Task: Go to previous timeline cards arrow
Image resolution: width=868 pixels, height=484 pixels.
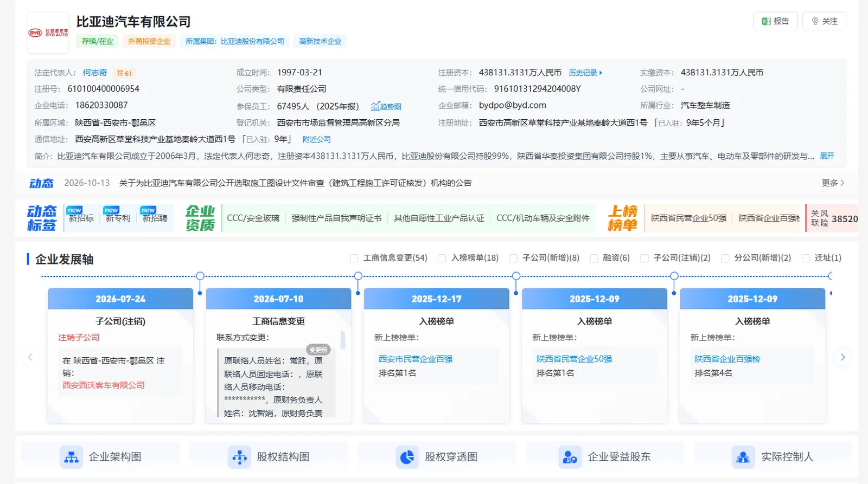Action: [x=30, y=357]
